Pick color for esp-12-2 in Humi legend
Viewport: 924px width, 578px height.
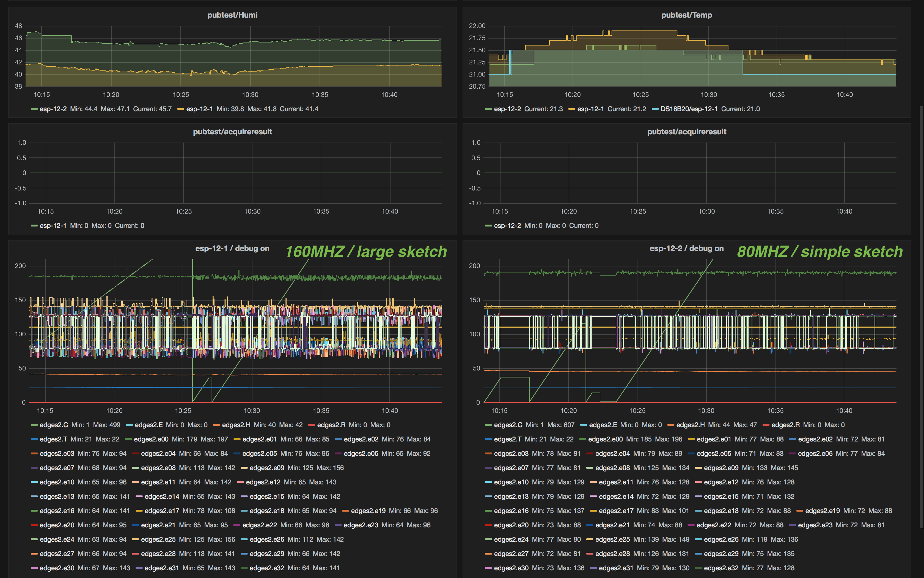pos(34,109)
